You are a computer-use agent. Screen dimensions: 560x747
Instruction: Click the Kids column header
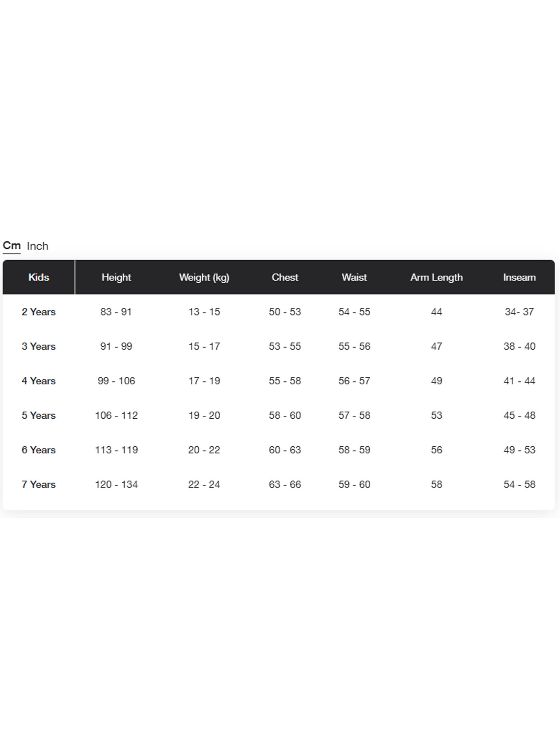pyautogui.click(x=38, y=277)
